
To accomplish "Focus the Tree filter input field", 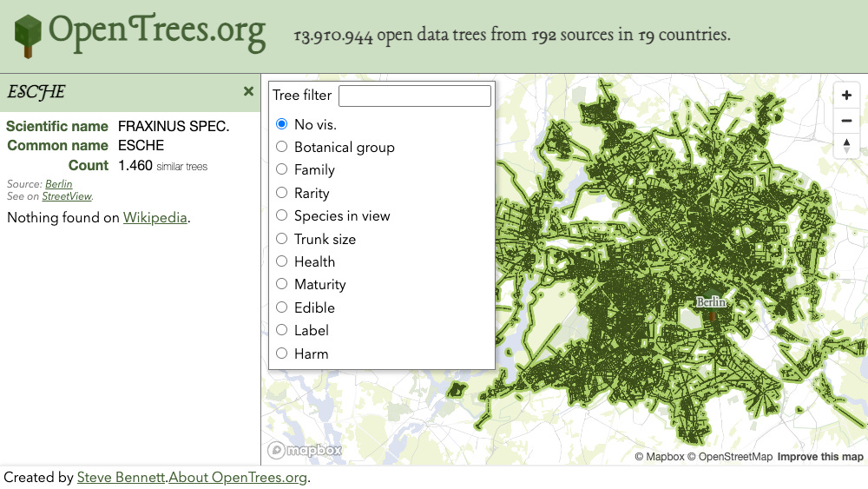I will 415,96.
